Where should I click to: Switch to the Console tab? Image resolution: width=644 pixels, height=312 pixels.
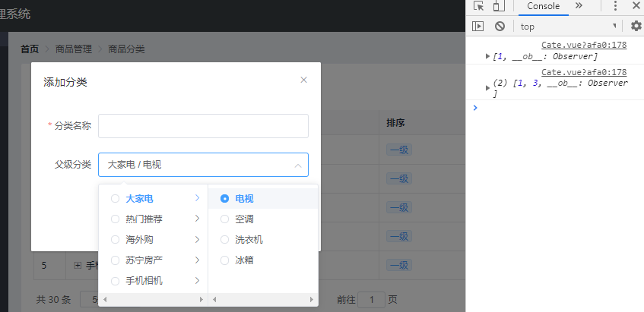click(544, 6)
